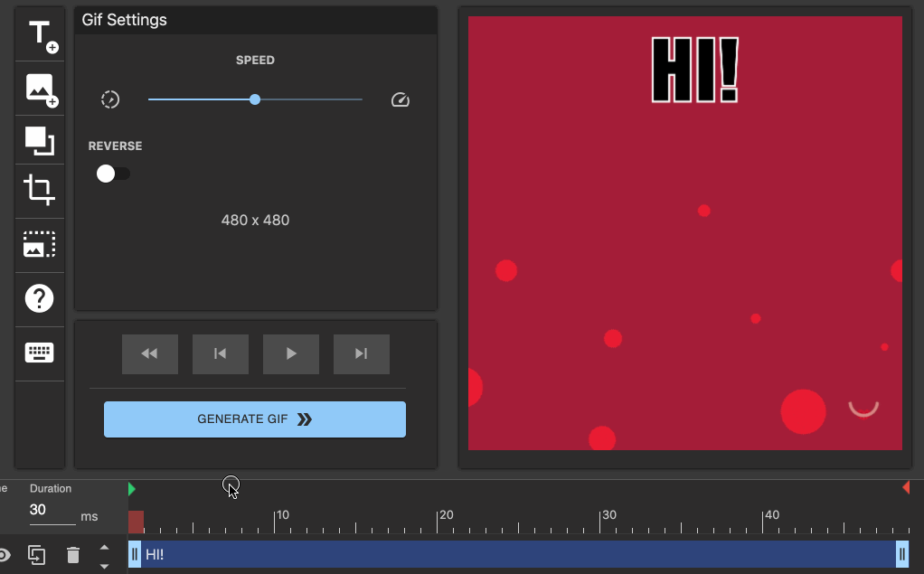Screen dimensions: 924x574
Task: Open the Resize Canvas tool
Action: point(39,244)
